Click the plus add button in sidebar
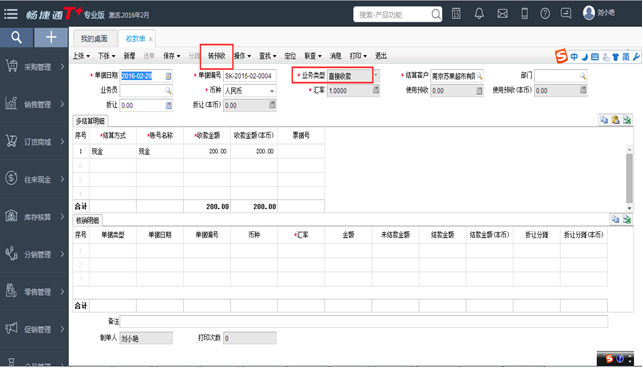Image resolution: width=643 pixels, height=368 pixels. [51, 37]
